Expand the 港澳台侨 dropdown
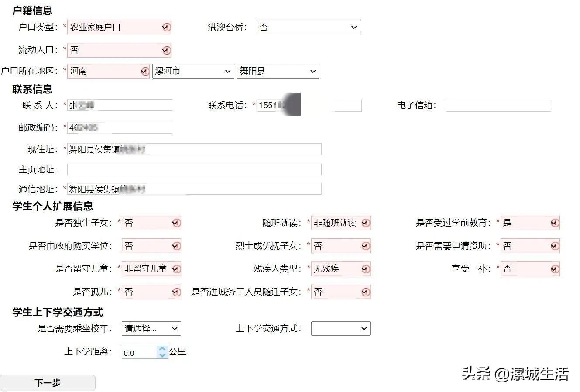The width and height of the screenshot is (580, 392). tap(308, 28)
